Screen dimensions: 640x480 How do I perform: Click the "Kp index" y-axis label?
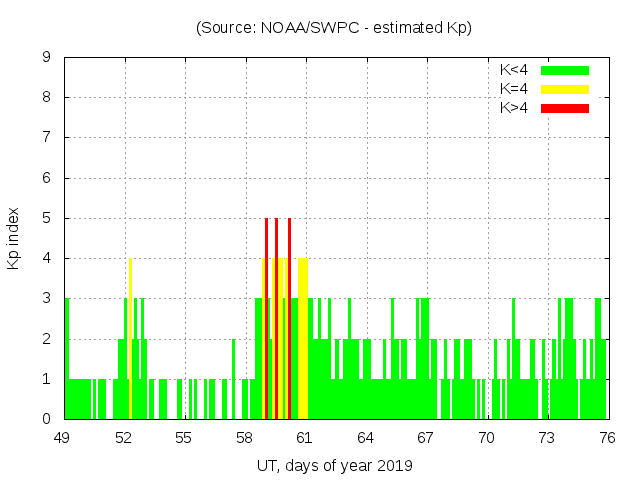[x=14, y=238]
